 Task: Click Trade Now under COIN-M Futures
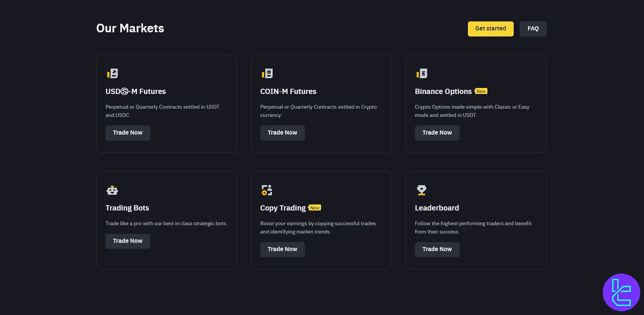[282, 133]
